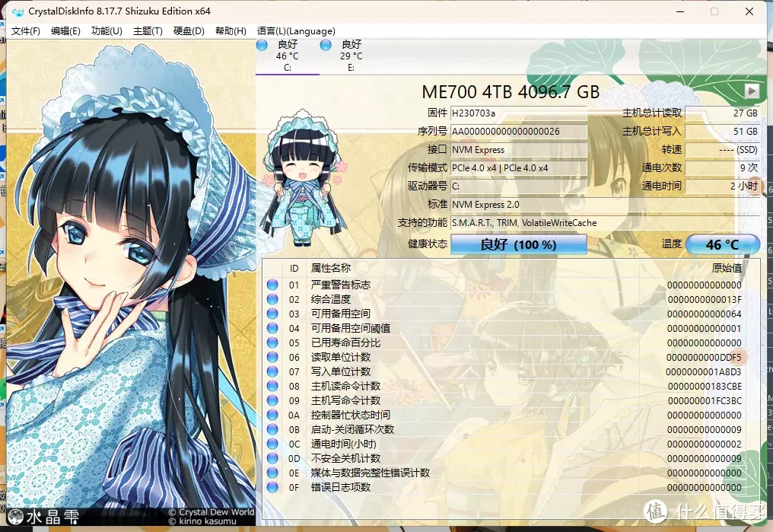This screenshot has width=773, height=532.
Task: Click the status icon for 启动-关闭循环次数
Action: click(x=272, y=429)
